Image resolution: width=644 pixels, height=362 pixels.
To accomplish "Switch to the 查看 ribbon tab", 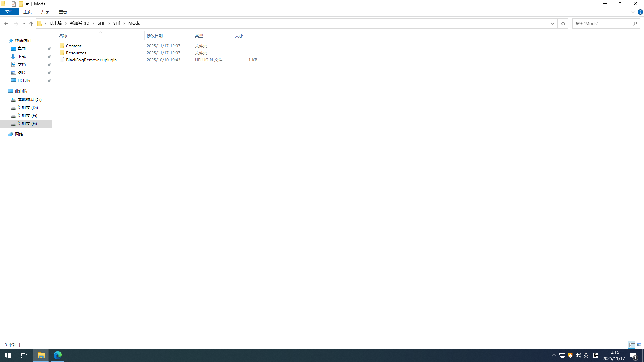I will (63, 12).
